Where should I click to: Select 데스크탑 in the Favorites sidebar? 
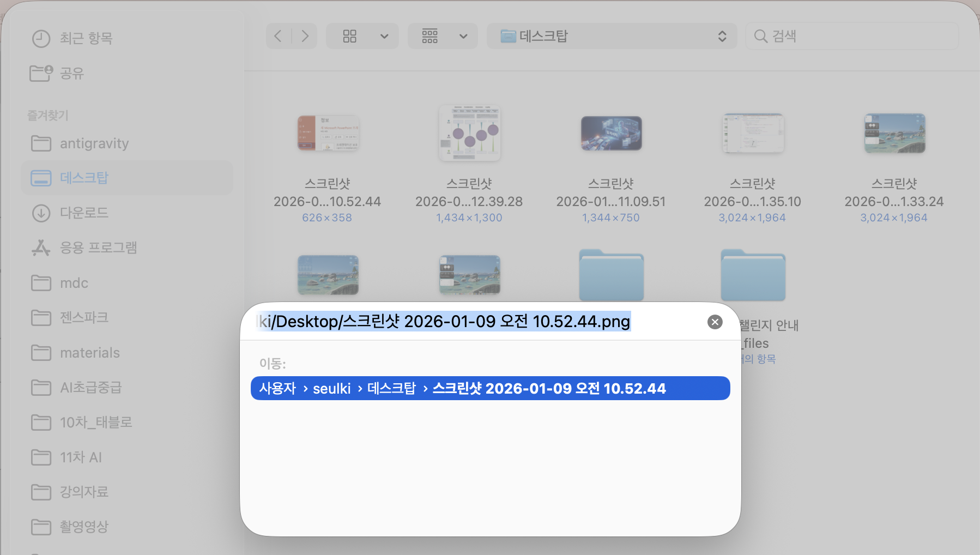pos(84,177)
